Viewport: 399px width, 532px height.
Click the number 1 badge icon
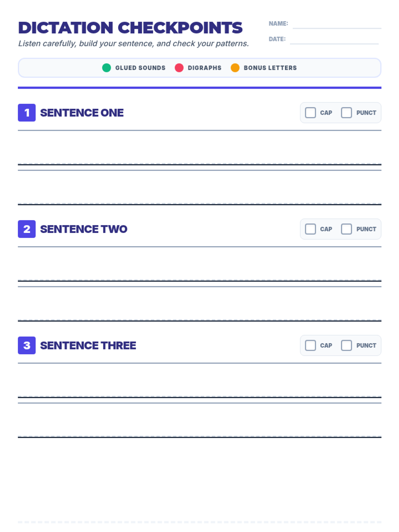pos(27,113)
